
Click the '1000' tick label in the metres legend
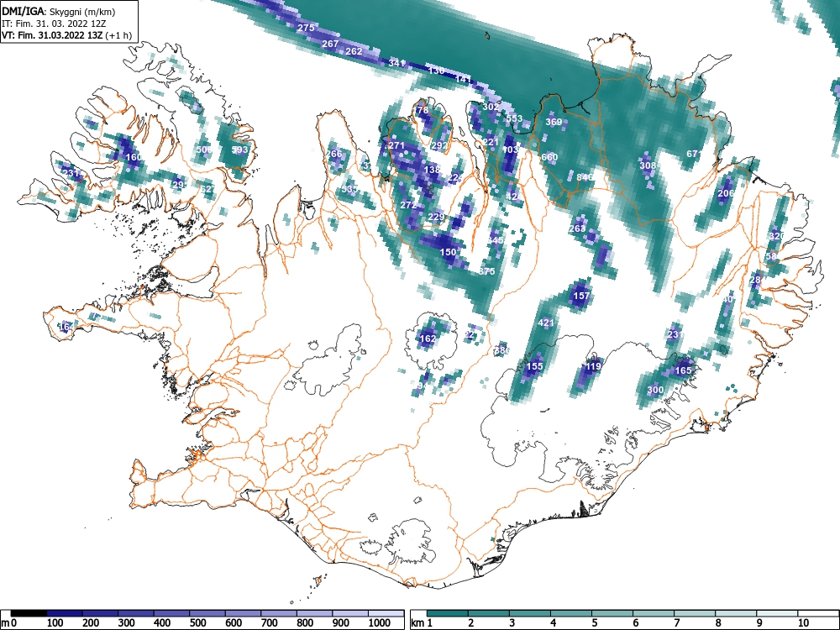click(x=380, y=623)
